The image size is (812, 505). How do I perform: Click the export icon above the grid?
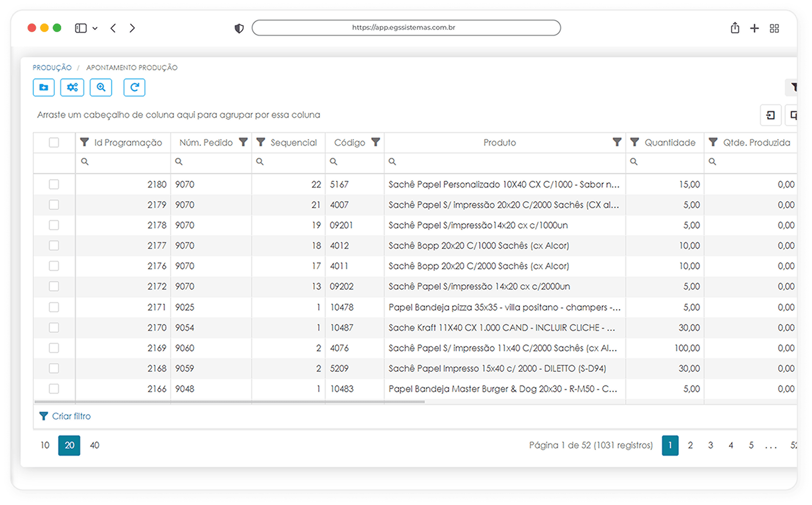(771, 115)
